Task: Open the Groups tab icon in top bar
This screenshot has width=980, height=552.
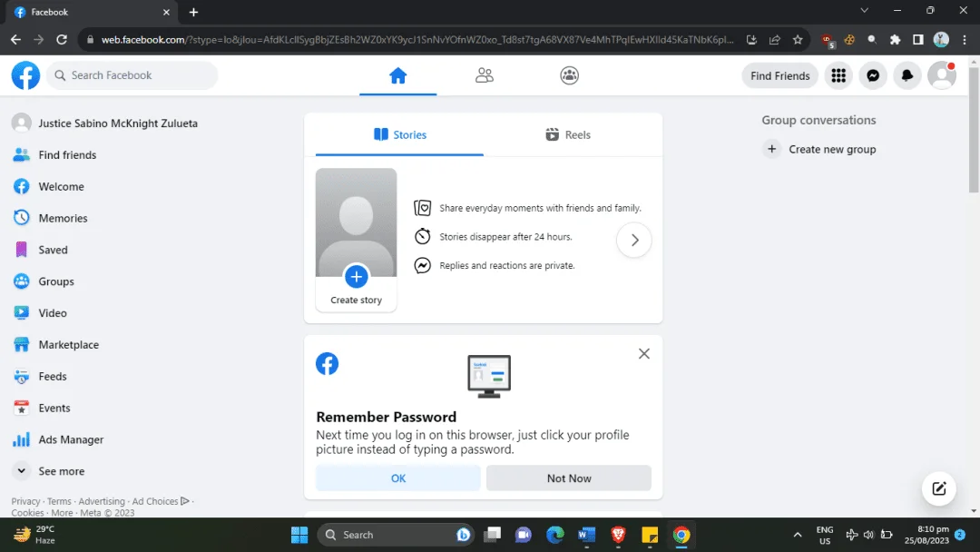Action: [569, 75]
